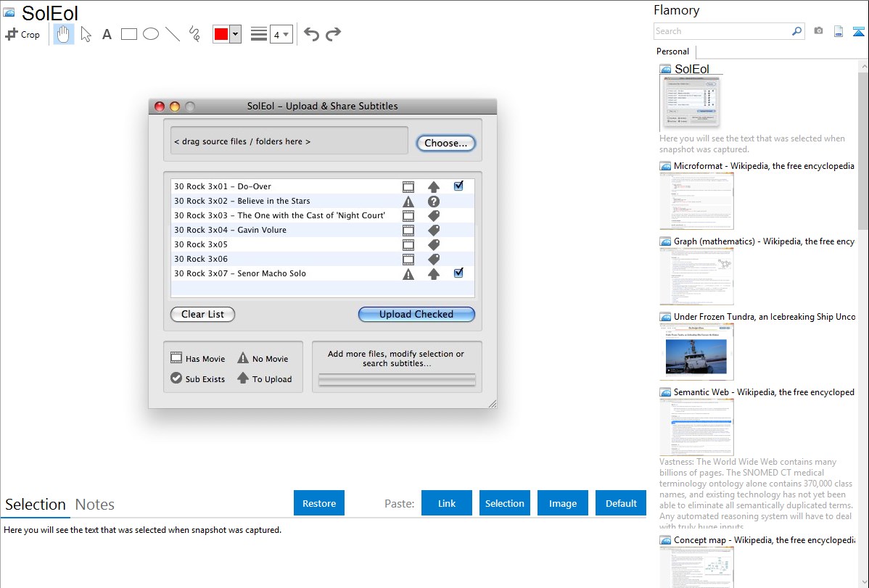The height and width of the screenshot is (588, 869).
Task: Click the red color swatch
Action: point(221,34)
